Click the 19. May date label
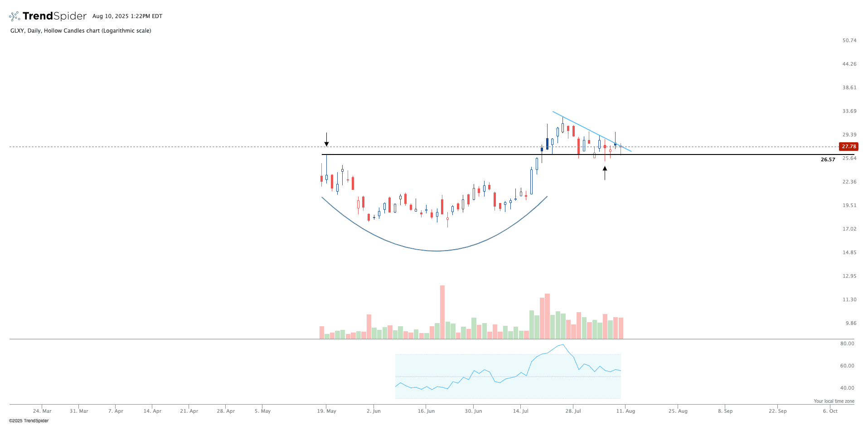 (326, 411)
